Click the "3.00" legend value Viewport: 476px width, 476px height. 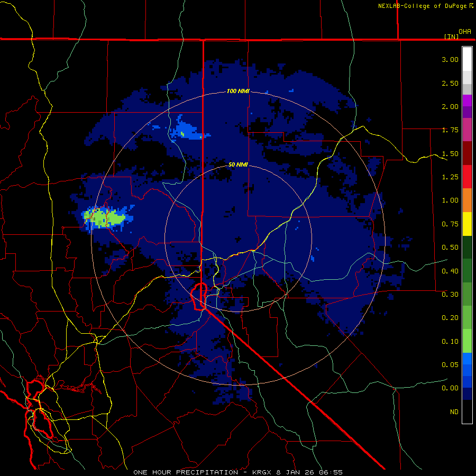(450, 59)
